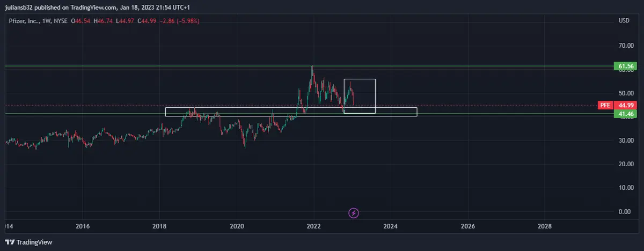The image size is (644, 251).
Task: Click the 70.00 mark on price scale
Action: [624, 46]
